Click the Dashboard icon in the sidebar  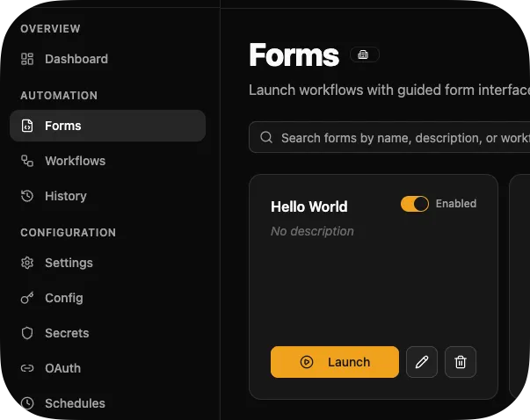pyautogui.click(x=27, y=59)
